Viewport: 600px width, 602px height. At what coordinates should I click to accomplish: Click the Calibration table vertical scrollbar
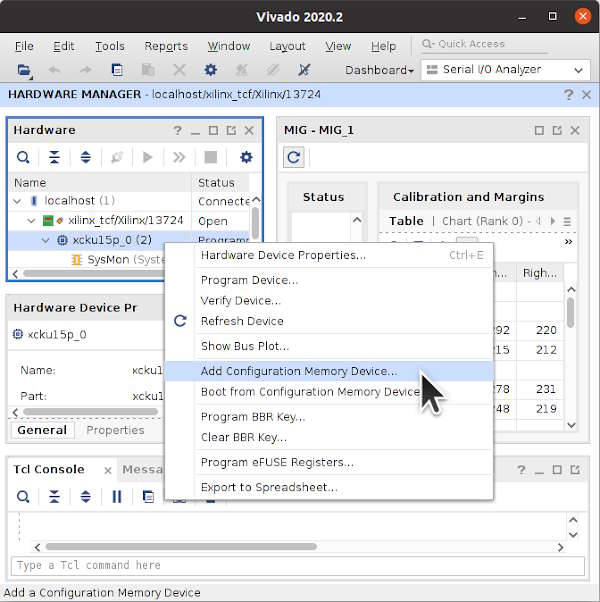coord(571,313)
